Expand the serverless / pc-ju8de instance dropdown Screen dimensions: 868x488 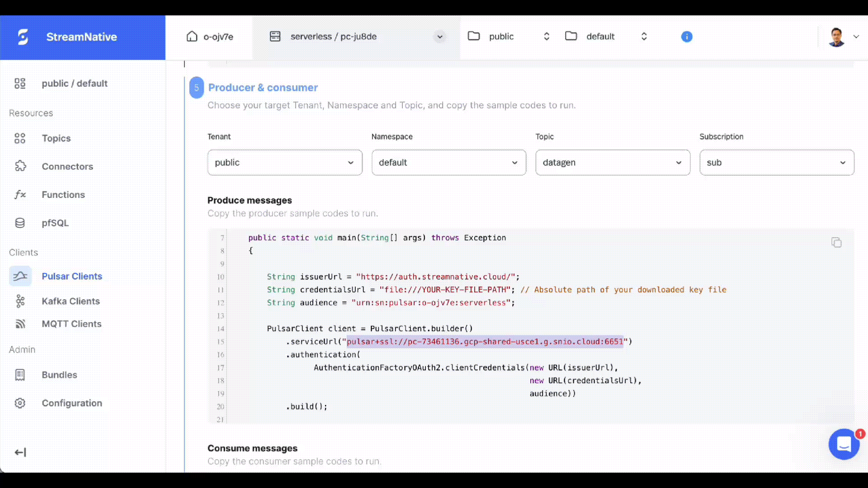click(x=439, y=37)
